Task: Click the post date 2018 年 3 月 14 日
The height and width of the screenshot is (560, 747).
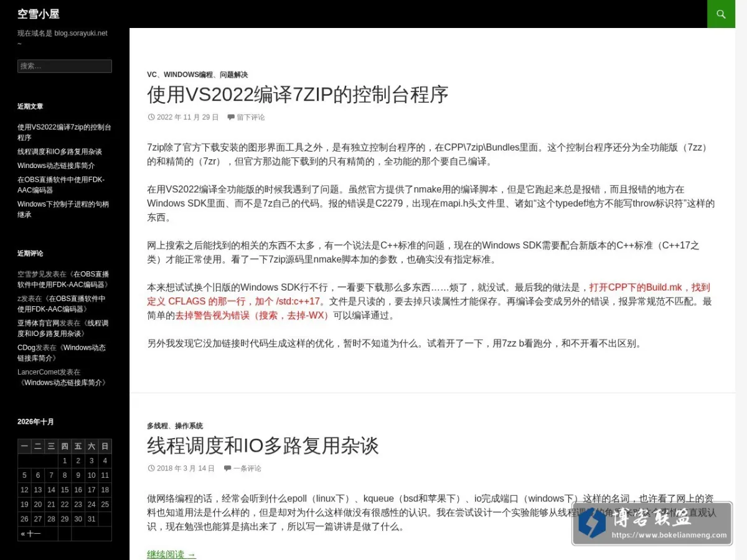Action: tap(186, 469)
